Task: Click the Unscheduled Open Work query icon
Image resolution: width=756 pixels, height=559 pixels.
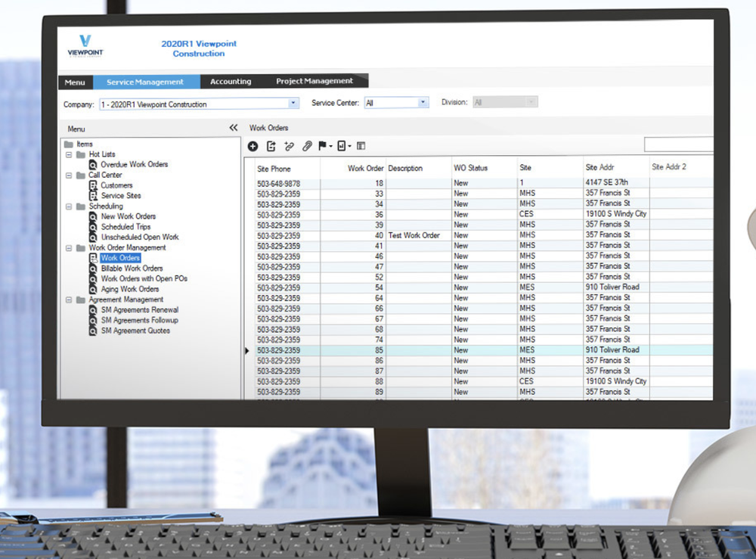Action: pos(93,238)
